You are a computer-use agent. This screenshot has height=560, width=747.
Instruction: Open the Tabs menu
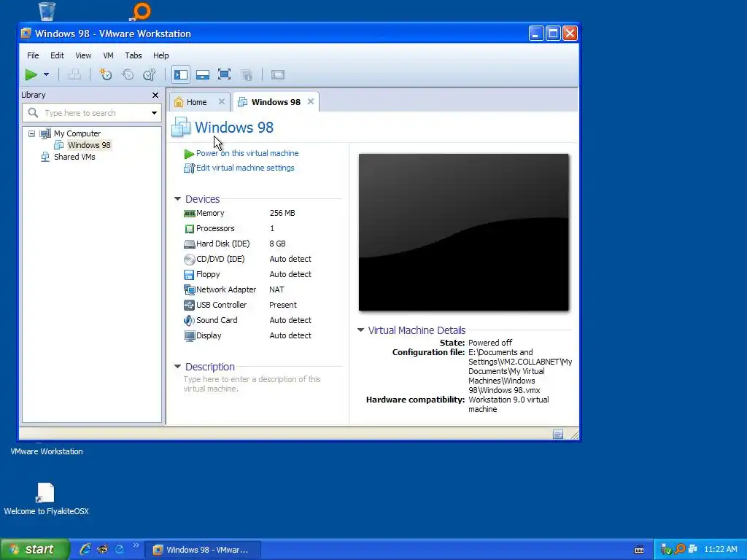click(x=133, y=55)
